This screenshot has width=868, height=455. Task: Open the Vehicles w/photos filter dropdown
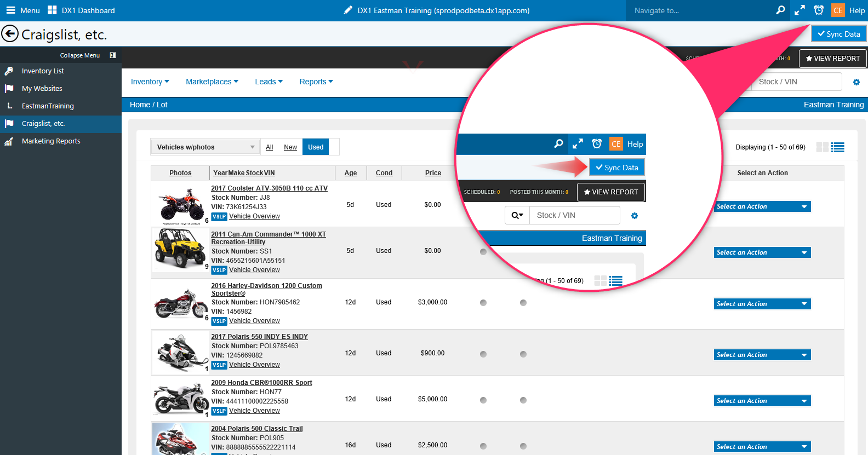click(x=205, y=147)
